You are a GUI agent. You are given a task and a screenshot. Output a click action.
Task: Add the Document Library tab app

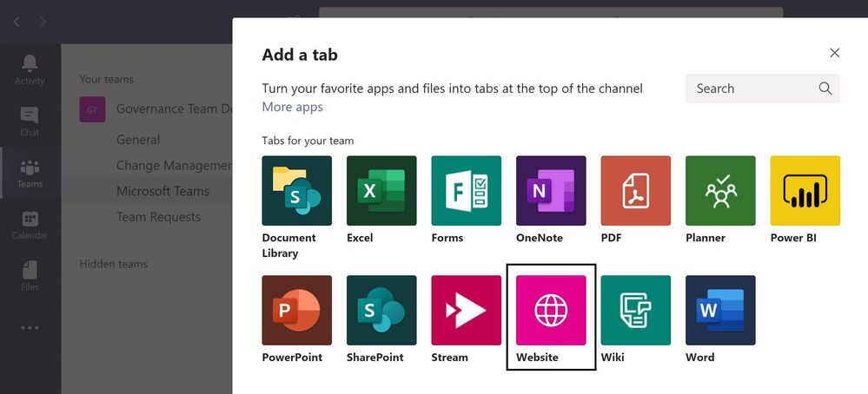click(296, 191)
